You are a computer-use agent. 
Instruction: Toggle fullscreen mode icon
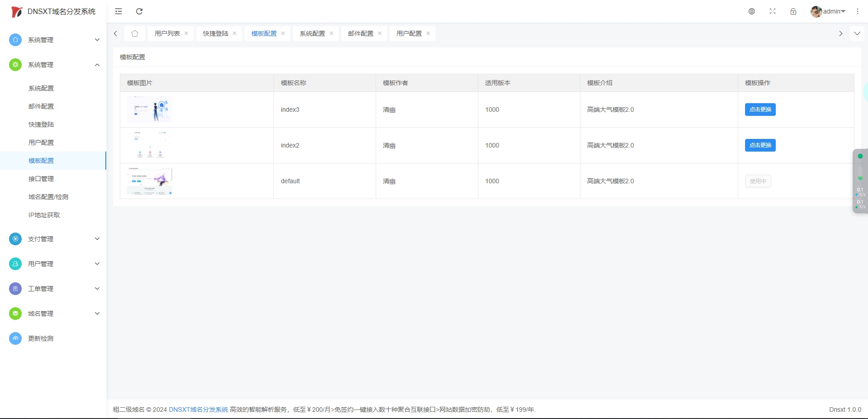(x=773, y=11)
